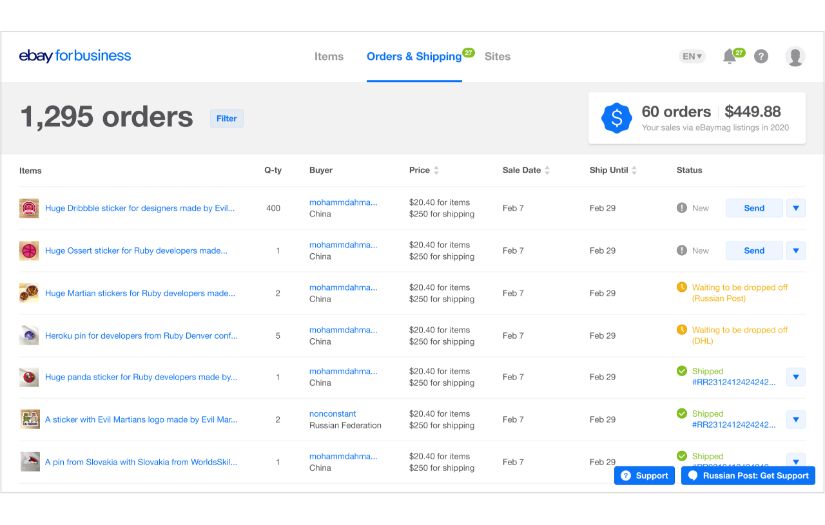825x525 pixels.
Task: Switch to the Items tab
Action: click(329, 56)
